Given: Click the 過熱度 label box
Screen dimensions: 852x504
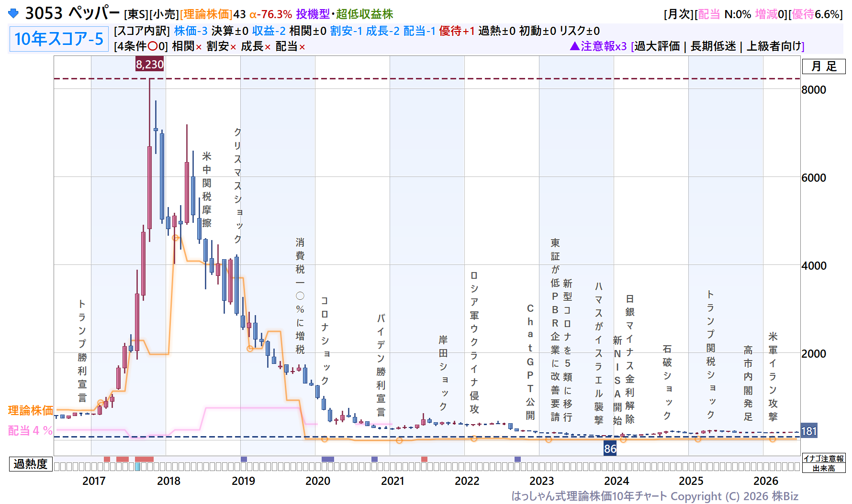Looking at the screenshot, I should [x=31, y=464].
